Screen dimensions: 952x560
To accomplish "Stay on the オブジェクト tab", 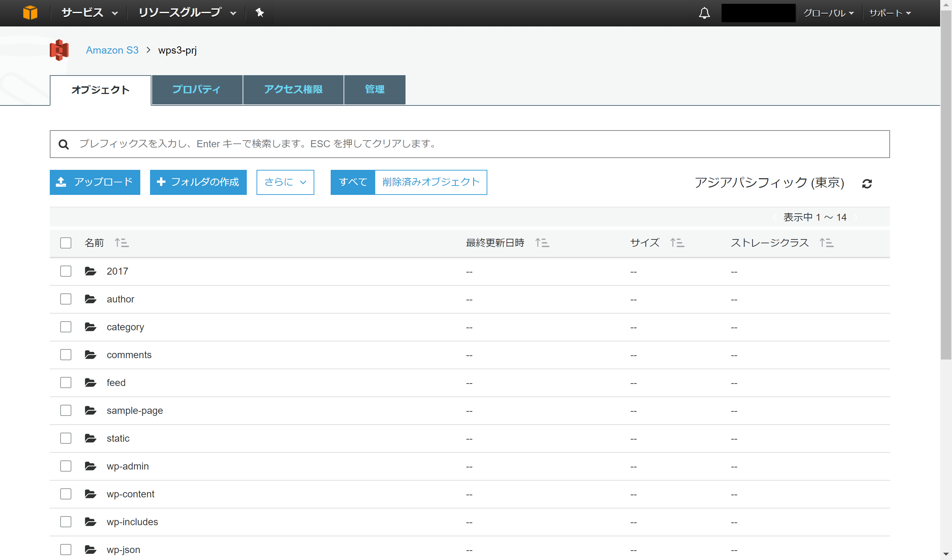I will point(101,90).
